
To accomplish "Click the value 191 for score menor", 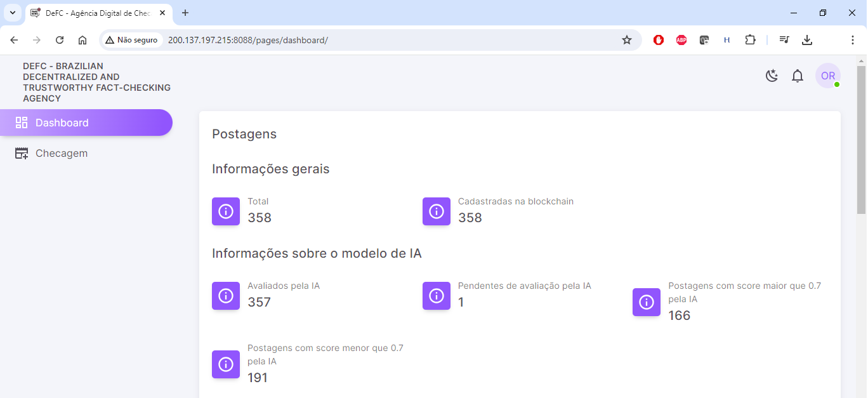I will click(258, 378).
